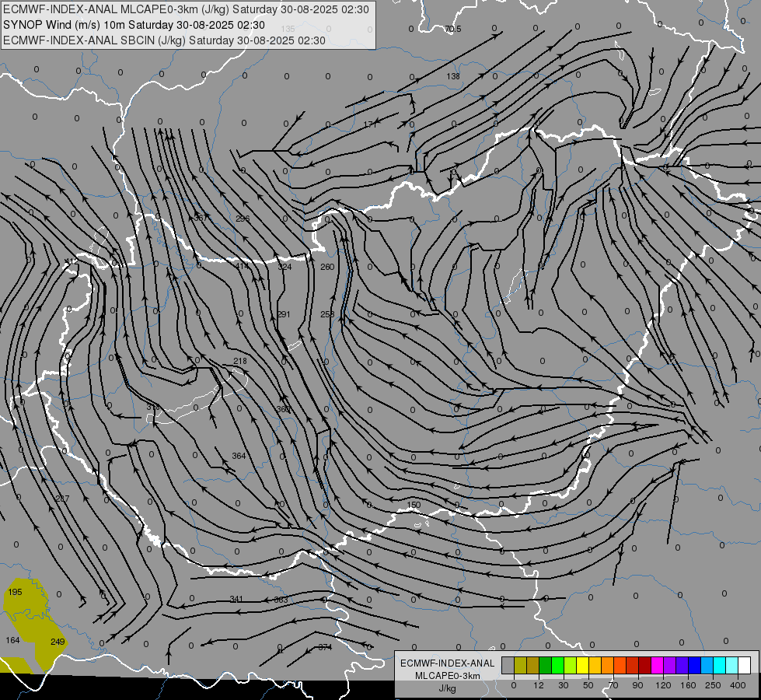
Task: Click the dark red legend swatch
Action: click(645, 665)
